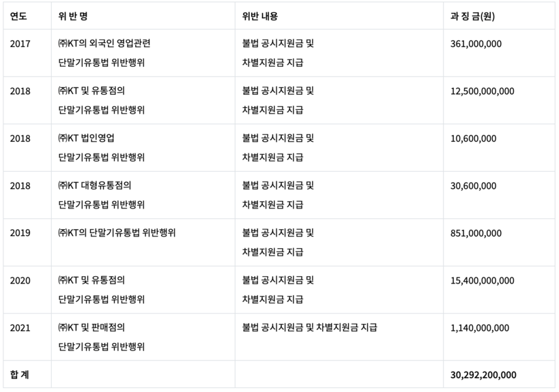Select the 15,400,000,000 penalty amount

point(483,280)
